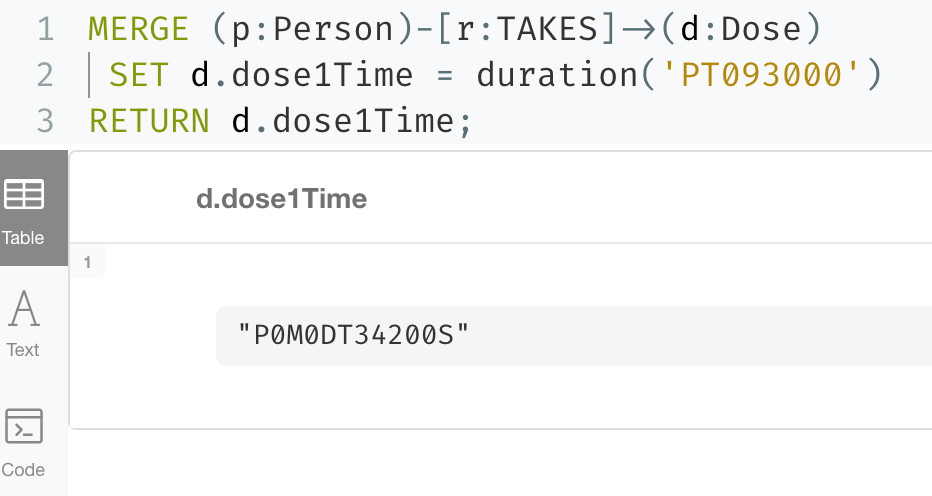This screenshot has width=932, height=496.
Task: Select the d.dose1Time column header
Action: (x=281, y=199)
